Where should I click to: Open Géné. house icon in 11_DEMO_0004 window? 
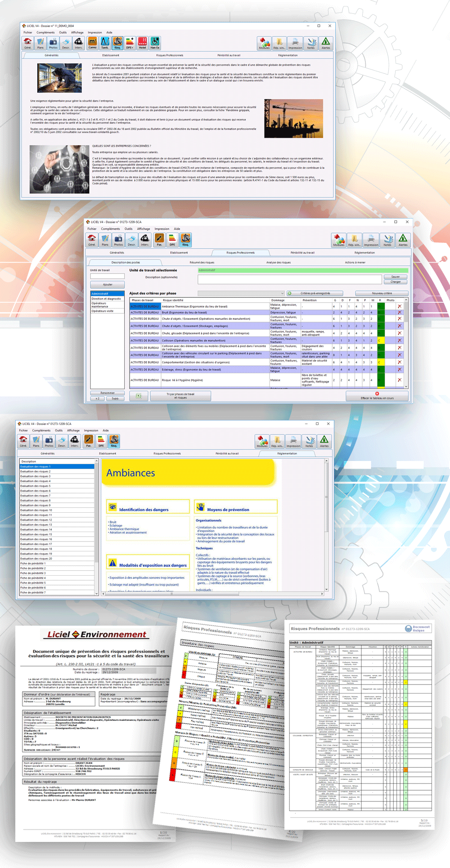click(28, 43)
